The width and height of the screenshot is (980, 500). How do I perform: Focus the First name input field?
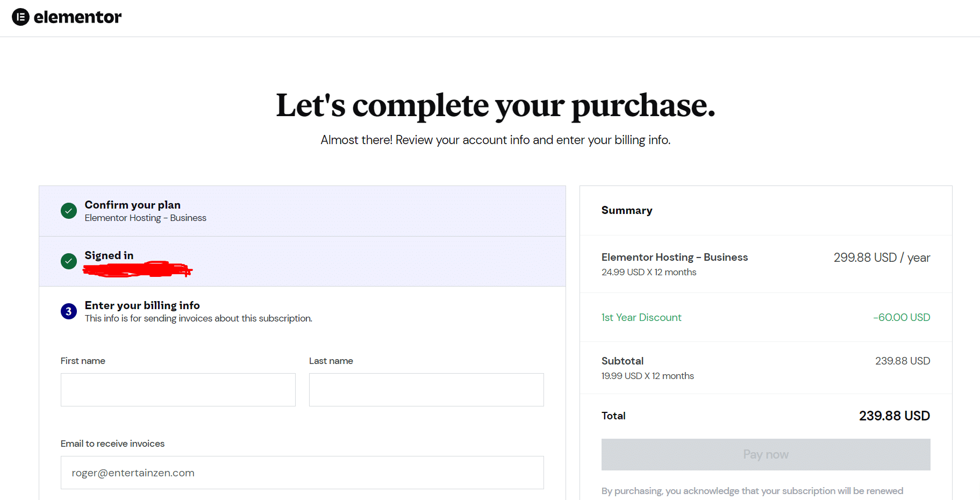(178, 390)
